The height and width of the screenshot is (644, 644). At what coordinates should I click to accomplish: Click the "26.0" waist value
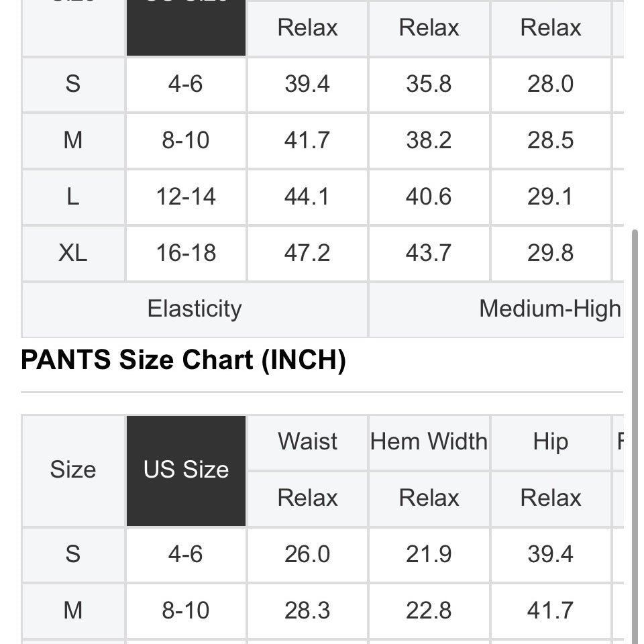(x=307, y=555)
